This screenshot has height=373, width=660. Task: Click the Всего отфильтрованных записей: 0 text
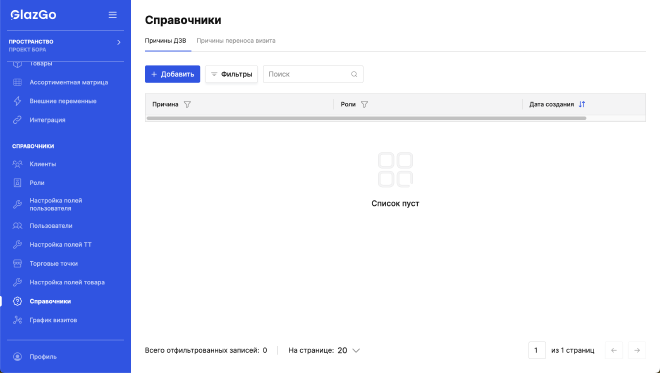click(x=206, y=350)
